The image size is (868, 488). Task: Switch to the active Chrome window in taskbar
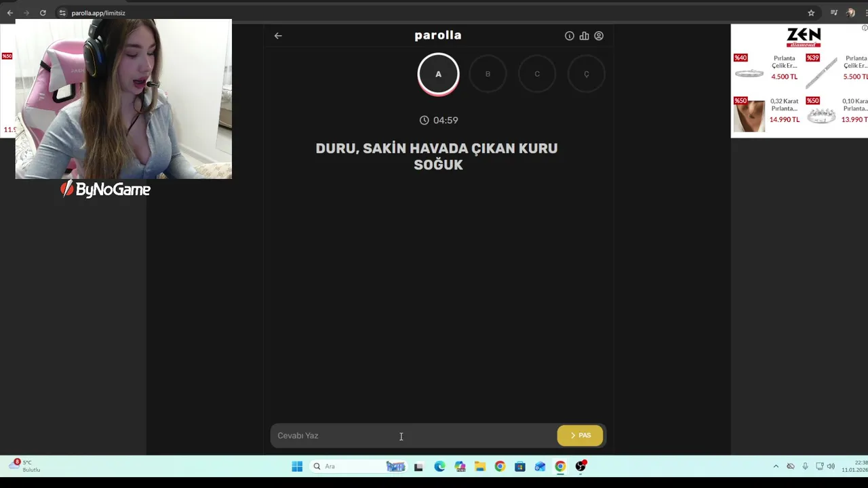point(560,466)
